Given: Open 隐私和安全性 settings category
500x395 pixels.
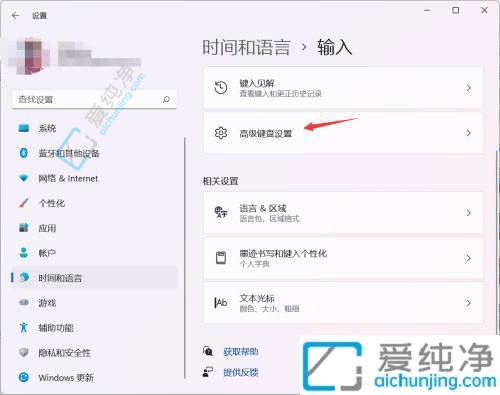Looking at the screenshot, I should tap(94, 352).
